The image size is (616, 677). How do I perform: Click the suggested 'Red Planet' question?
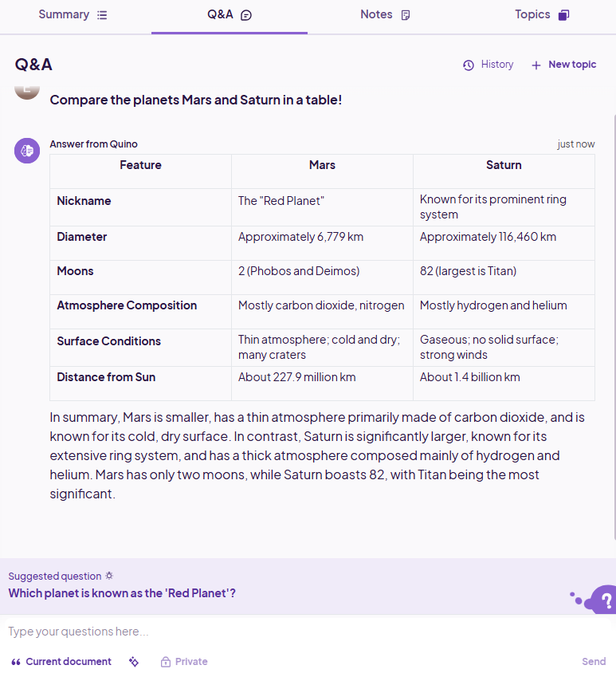tap(122, 593)
